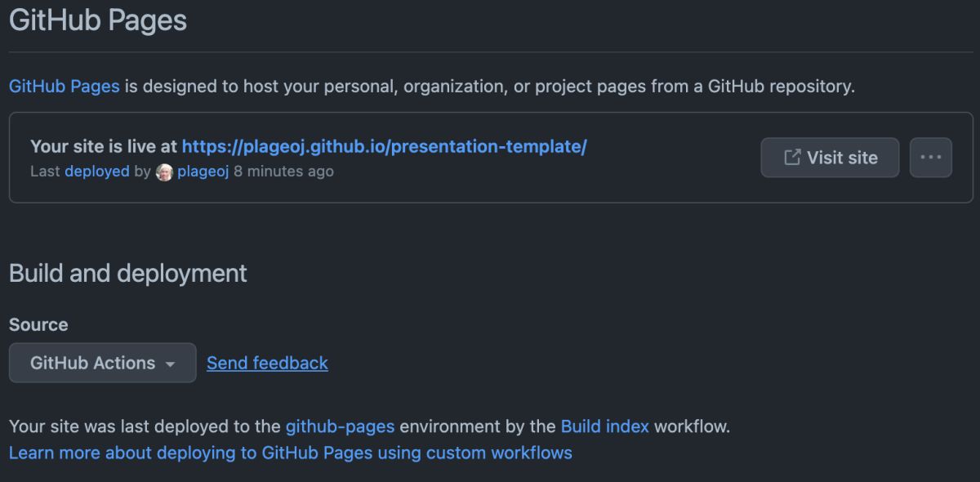Click the Visit site button
Image resolution: width=980 pixels, height=482 pixels.
(x=830, y=158)
